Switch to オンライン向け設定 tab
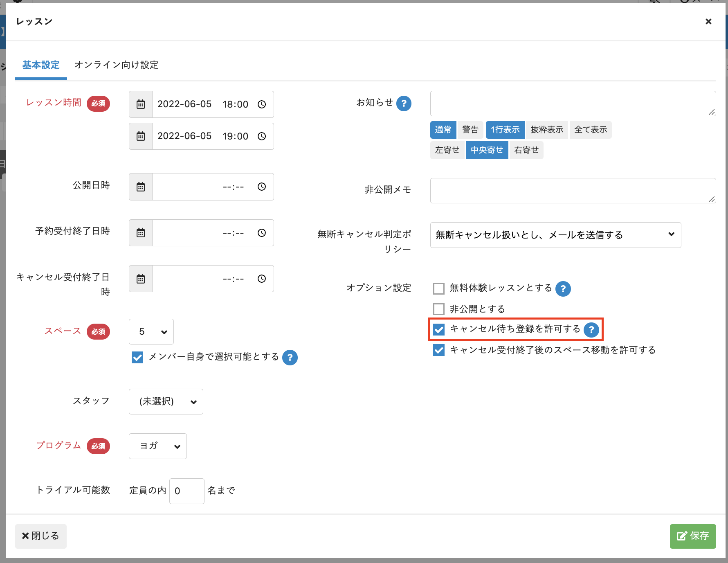The width and height of the screenshot is (728, 563). tap(116, 65)
